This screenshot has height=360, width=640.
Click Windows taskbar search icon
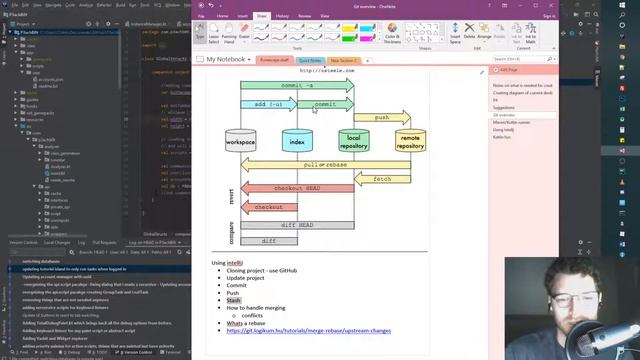(622, 15)
